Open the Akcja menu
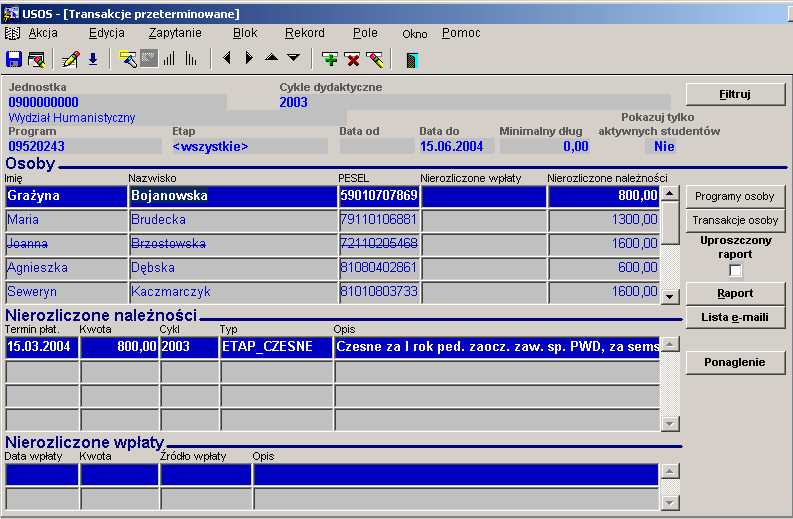The image size is (793, 519). point(43,33)
